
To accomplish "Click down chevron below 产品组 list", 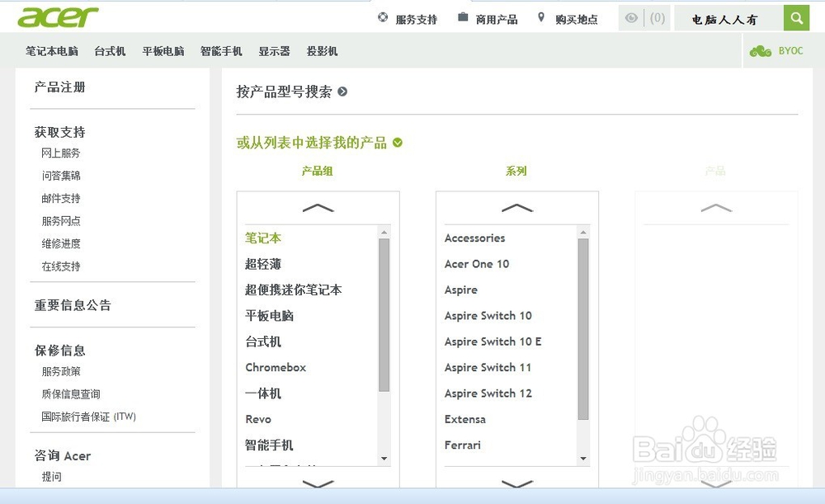I will (x=318, y=483).
